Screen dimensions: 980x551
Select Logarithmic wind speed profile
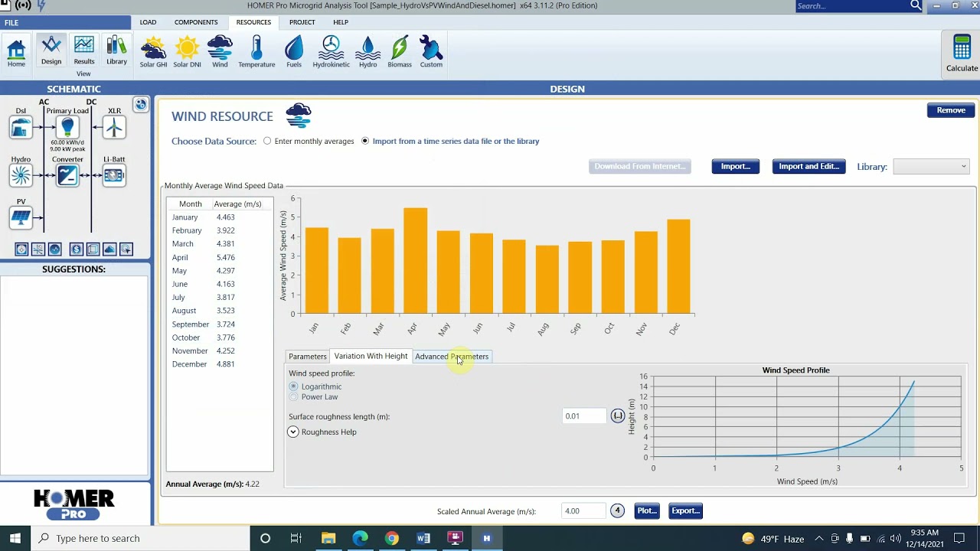click(x=315, y=386)
